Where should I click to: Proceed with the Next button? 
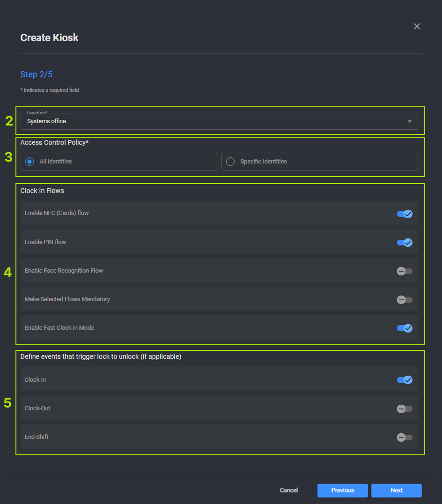point(397,490)
